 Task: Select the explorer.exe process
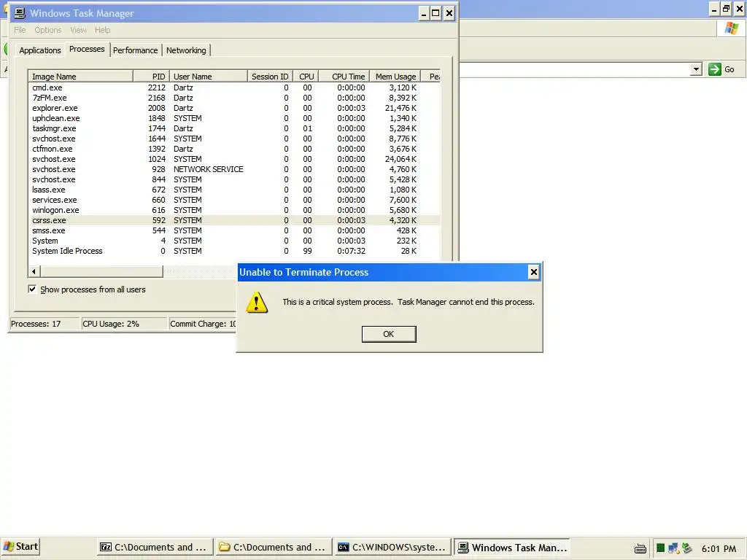234,108
